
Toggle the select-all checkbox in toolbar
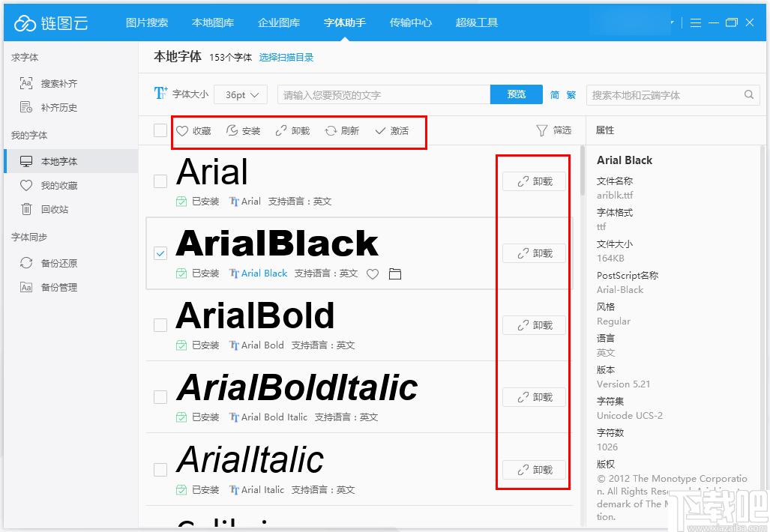pyautogui.click(x=160, y=130)
